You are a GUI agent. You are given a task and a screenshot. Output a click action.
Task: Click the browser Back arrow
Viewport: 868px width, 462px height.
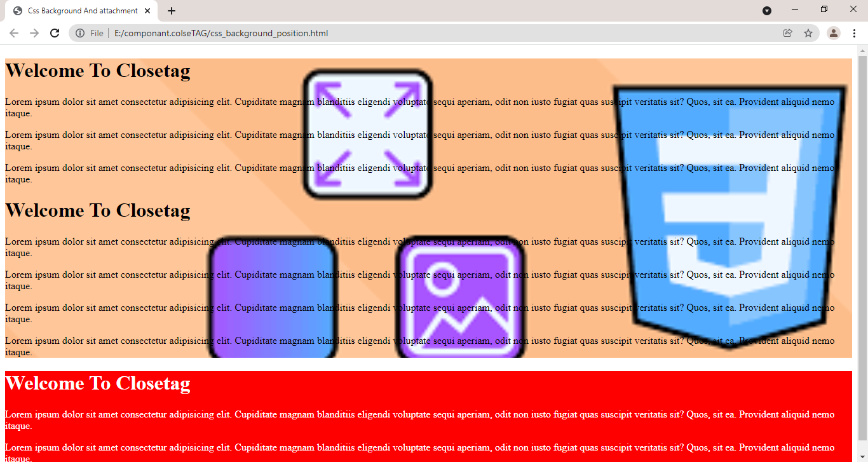(x=14, y=33)
